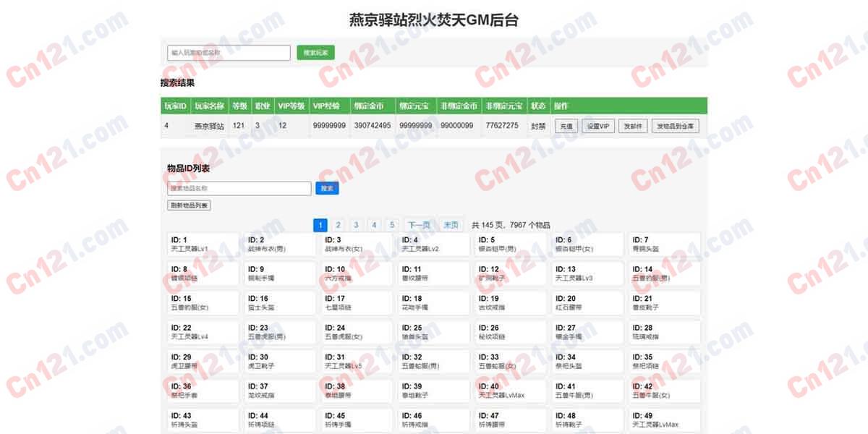This screenshot has width=868, height=434.
Task: Select item card ID: 31 天工灵器Lv5
Action: click(x=357, y=361)
